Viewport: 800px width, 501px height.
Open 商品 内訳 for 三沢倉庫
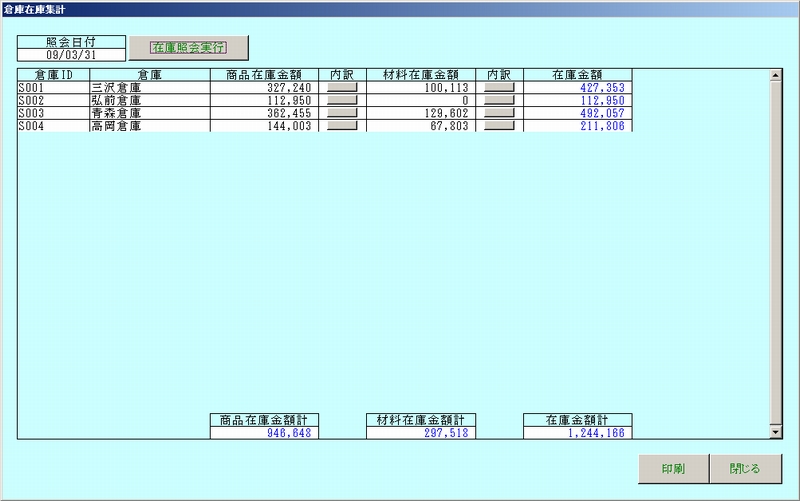tap(342, 88)
